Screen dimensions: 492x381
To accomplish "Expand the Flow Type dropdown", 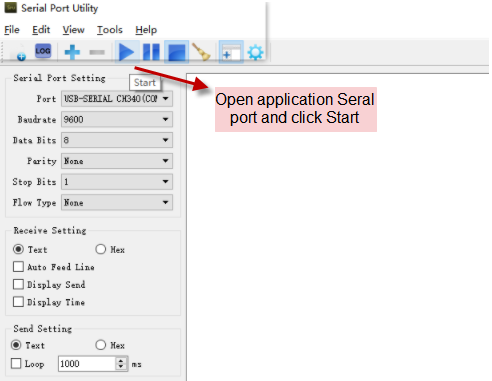I will (x=117, y=203).
